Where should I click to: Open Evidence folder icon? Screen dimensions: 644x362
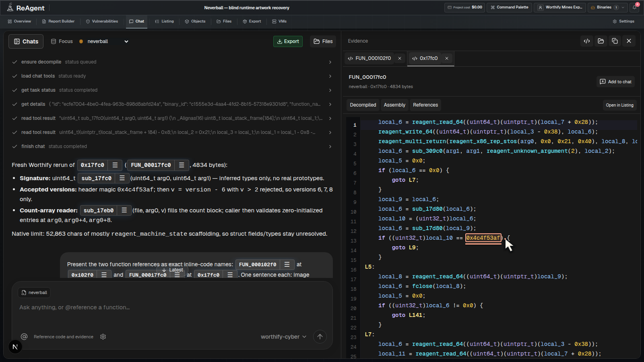[601, 41]
